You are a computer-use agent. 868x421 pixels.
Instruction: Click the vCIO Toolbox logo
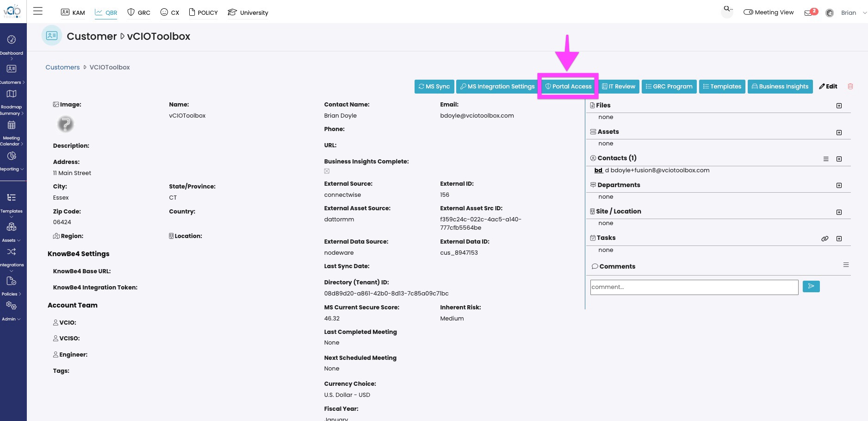tap(12, 11)
